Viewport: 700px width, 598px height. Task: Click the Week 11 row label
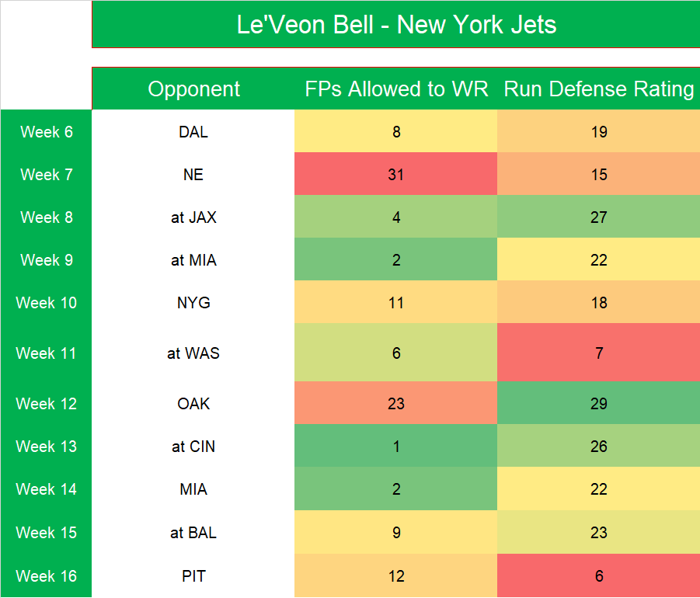point(47,353)
